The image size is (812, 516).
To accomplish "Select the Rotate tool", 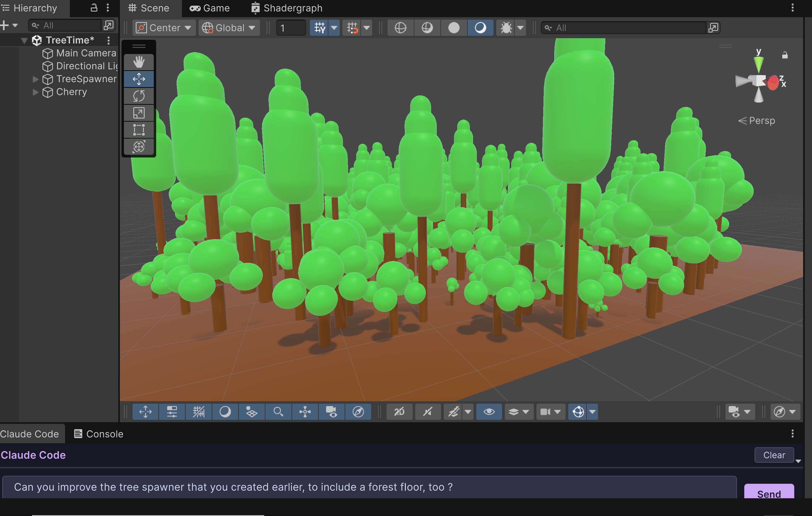I will coord(138,96).
